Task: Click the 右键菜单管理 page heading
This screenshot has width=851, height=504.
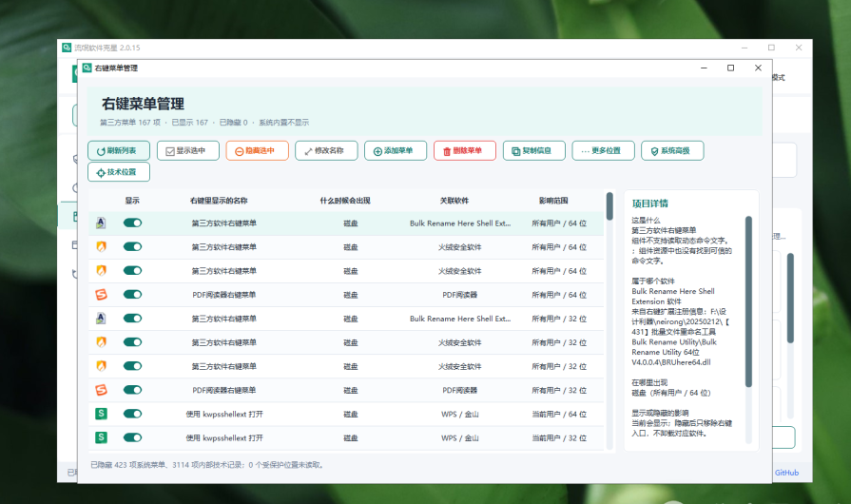Action: click(x=144, y=104)
